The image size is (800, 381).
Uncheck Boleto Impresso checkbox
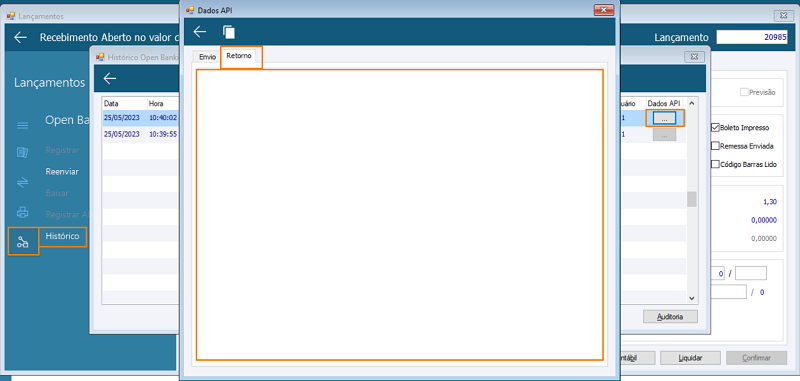coord(715,128)
